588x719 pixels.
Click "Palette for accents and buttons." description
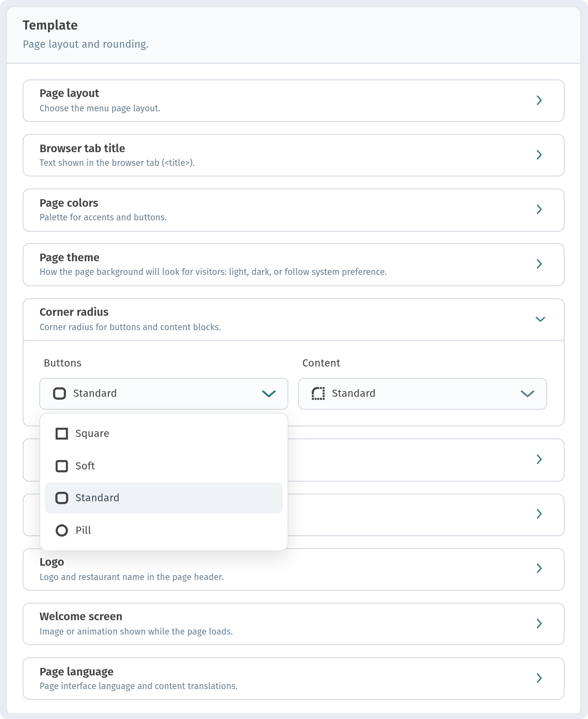pyautogui.click(x=103, y=217)
